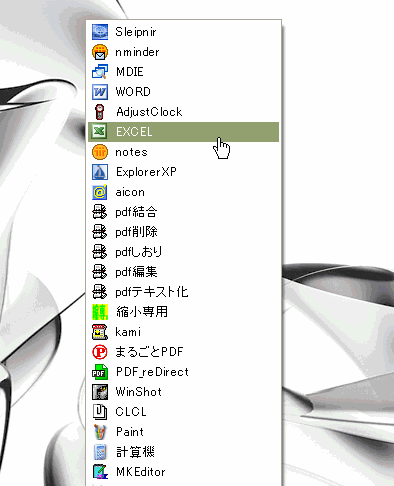Screen dimensions: 394x486
Task: Select the MKEditor entry
Action: tap(183, 472)
